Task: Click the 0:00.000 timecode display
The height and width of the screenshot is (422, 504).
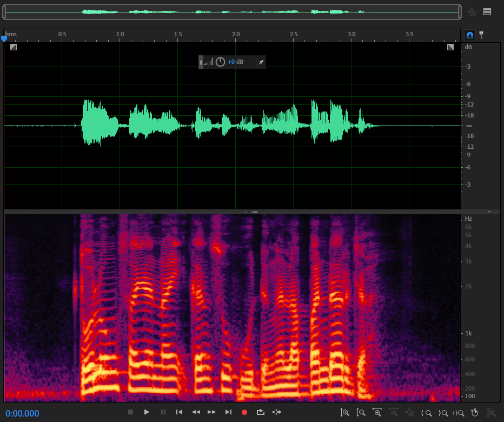Action: click(22, 413)
